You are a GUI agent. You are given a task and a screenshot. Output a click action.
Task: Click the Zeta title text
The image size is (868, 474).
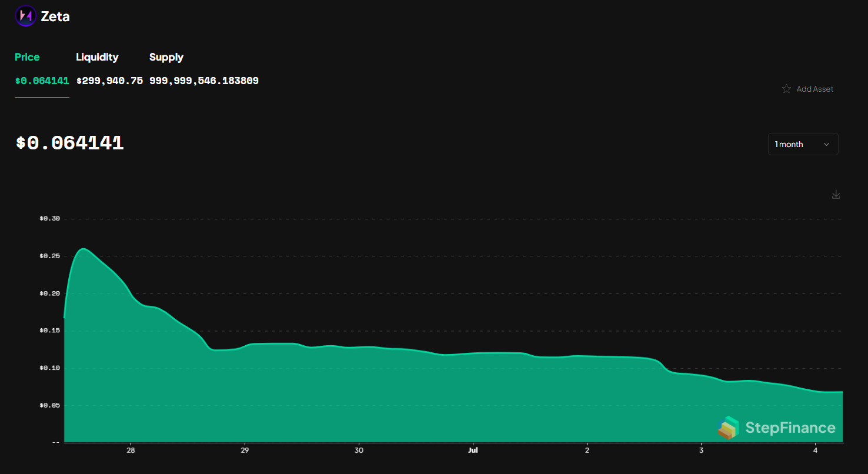click(x=55, y=16)
